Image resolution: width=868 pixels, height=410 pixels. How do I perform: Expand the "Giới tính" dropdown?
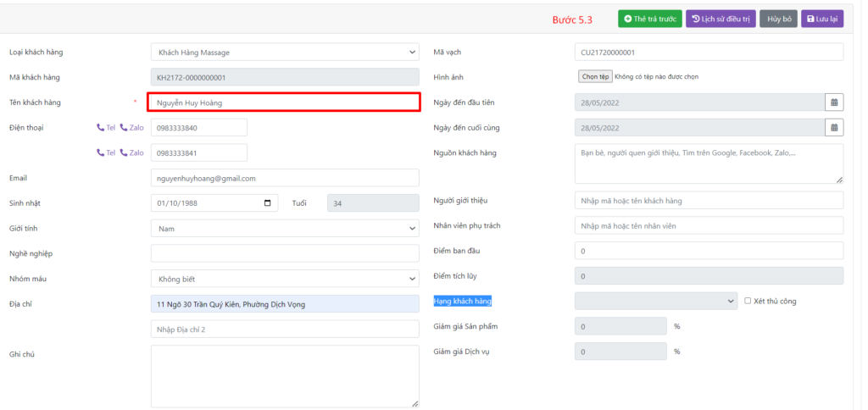pos(284,229)
